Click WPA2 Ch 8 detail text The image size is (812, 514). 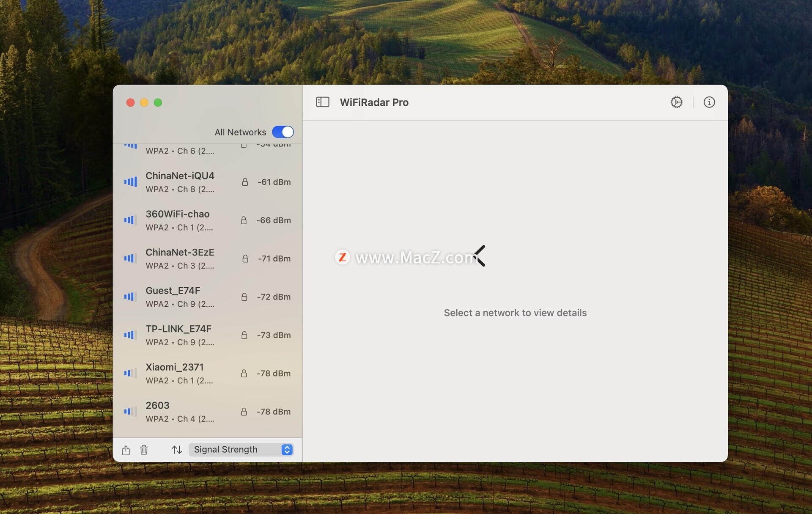(180, 189)
